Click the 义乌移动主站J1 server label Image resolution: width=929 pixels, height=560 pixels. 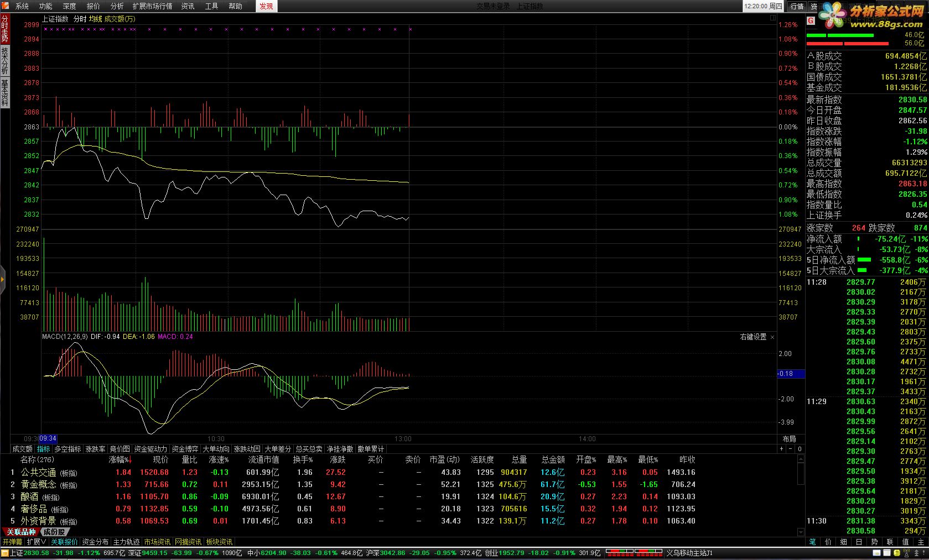(689, 553)
